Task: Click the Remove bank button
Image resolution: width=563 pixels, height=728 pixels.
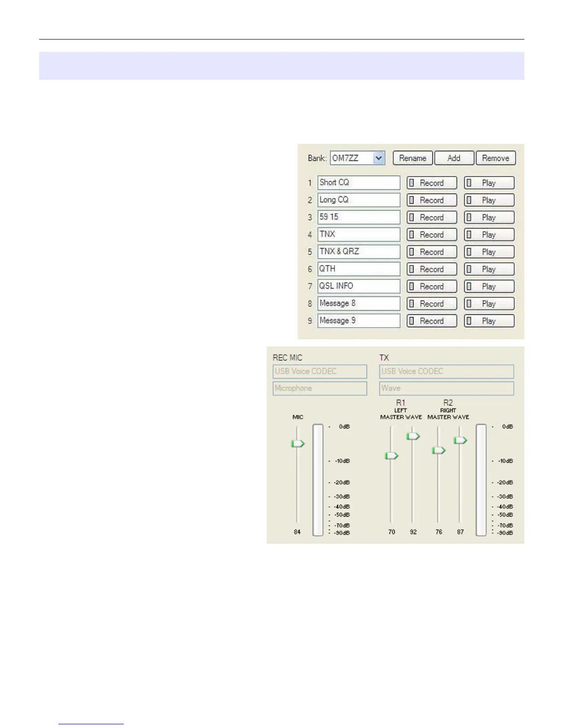Action: [x=495, y=158]
